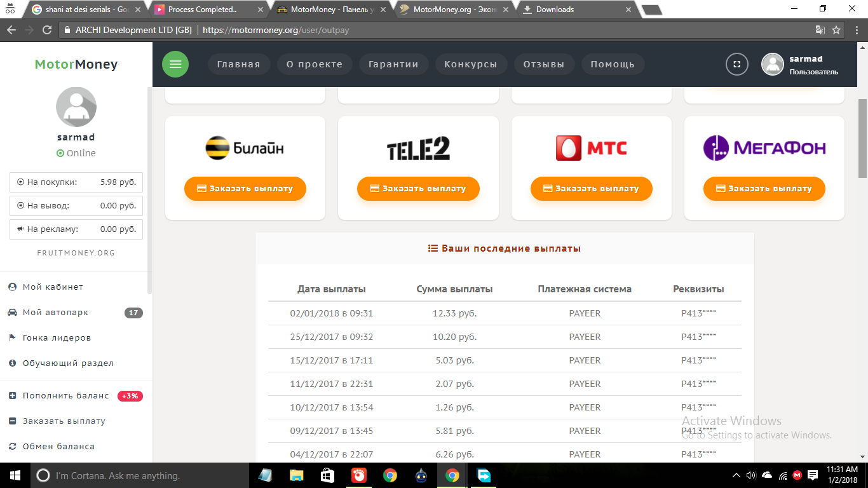The image size is (868, 488).
Task: Click the 10.20 руб. payout amount
Action: [454, 337]
